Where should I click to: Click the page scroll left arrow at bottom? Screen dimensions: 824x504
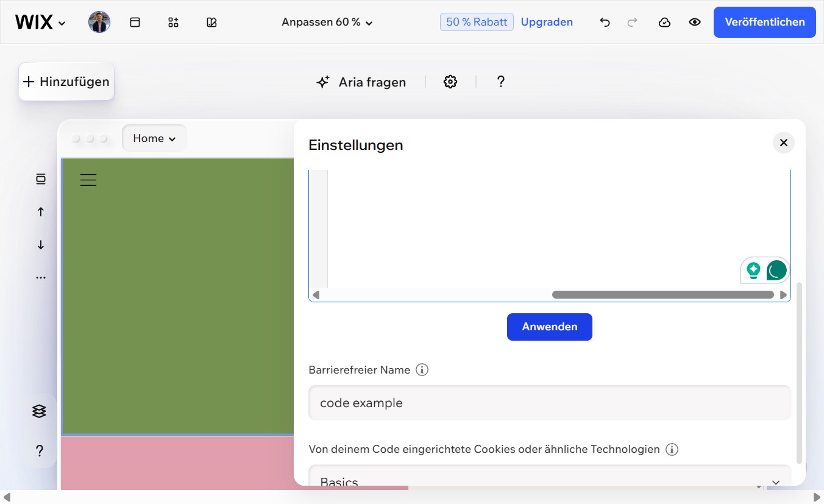pos(7,497)
